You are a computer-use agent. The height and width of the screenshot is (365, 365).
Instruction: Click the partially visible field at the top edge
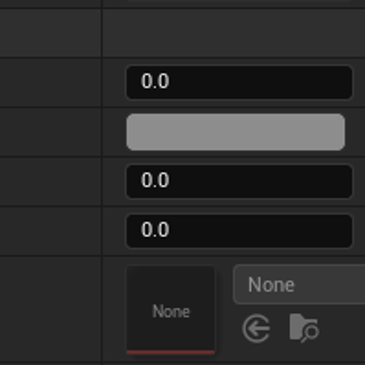(x=239, y=1)
